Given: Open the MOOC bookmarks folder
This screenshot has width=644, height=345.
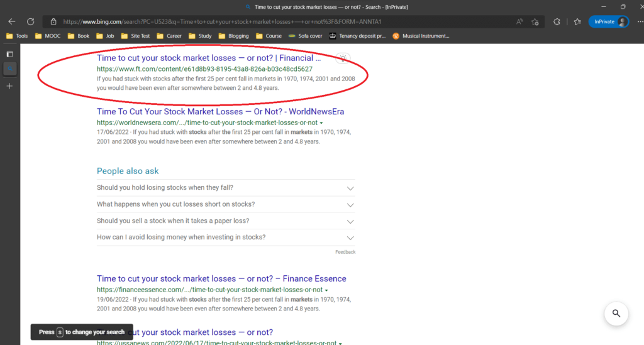Looking at the screenshot, I should coord(48,36).
